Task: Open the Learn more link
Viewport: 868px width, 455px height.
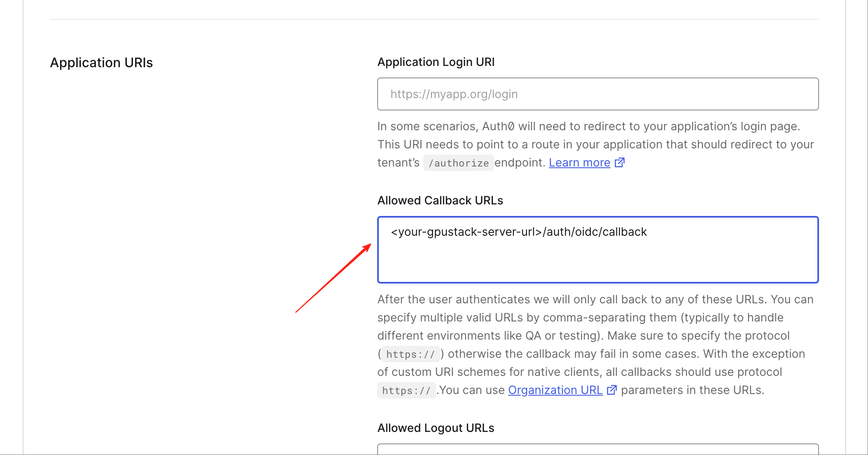Action: click(x=579, y=163)
